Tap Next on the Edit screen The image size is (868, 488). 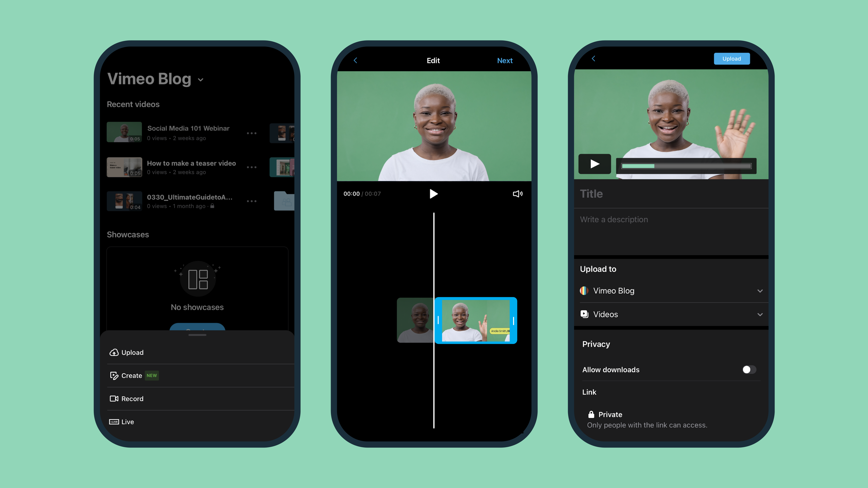(505, 61)
